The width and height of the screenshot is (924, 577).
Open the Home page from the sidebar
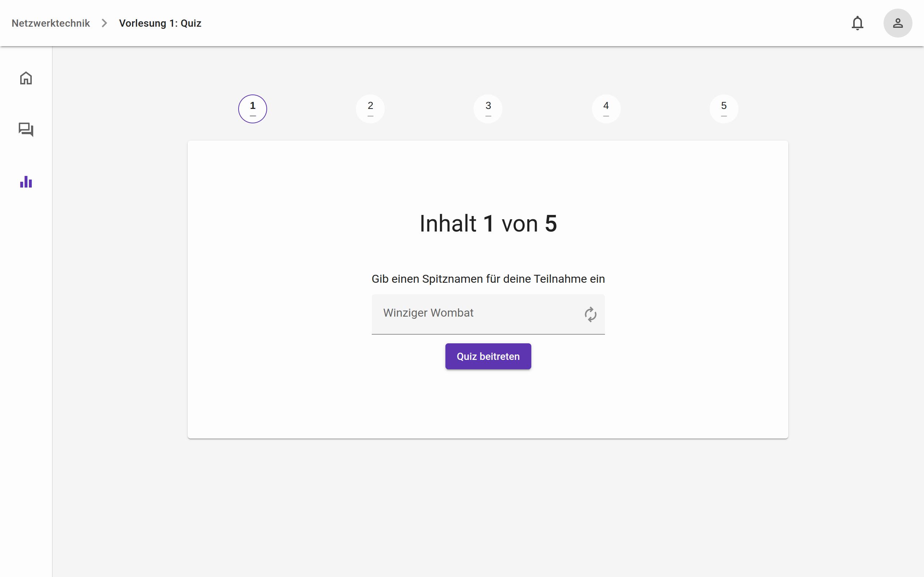pyautogui.click(x=26, y=78)
